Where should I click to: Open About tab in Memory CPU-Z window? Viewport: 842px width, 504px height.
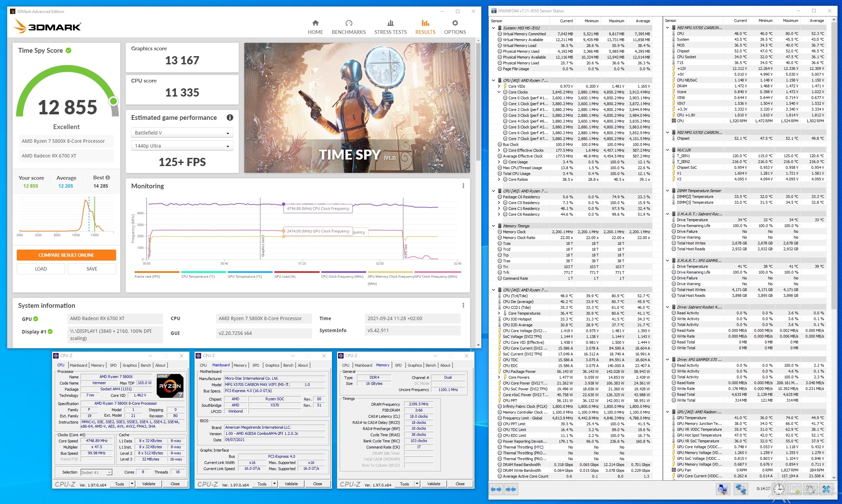pos(445,365)
